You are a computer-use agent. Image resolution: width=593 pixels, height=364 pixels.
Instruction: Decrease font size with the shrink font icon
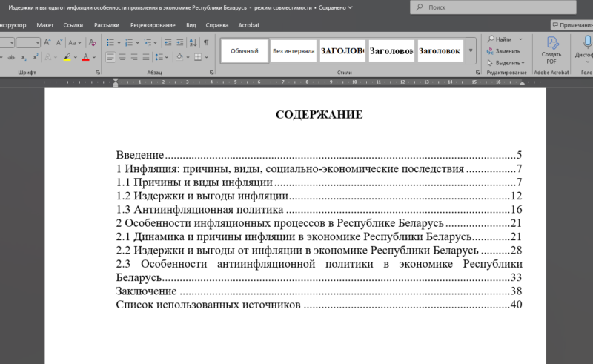point(59,42)
